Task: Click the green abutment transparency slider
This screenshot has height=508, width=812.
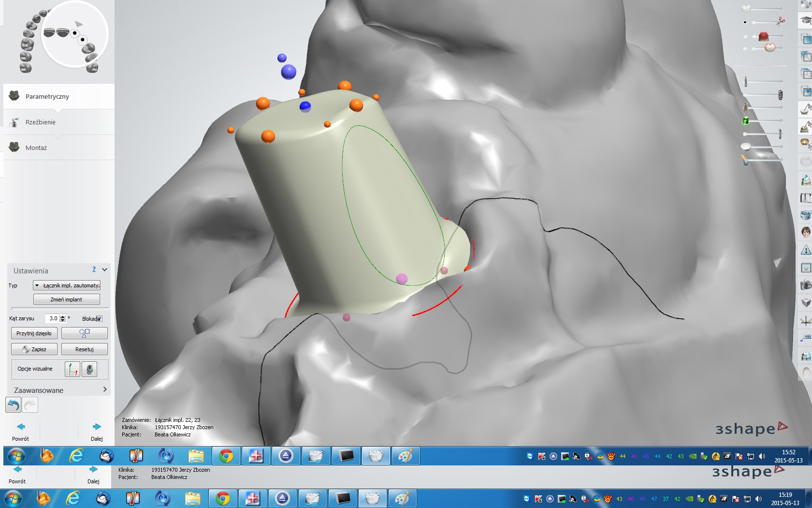Action: pos(763,120)
